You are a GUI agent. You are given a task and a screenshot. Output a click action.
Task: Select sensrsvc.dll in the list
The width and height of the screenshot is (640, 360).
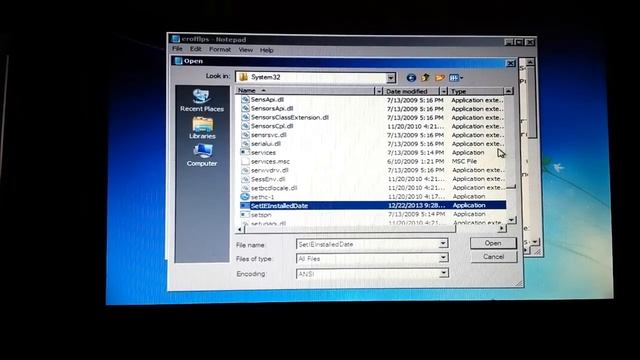[269, 135]
